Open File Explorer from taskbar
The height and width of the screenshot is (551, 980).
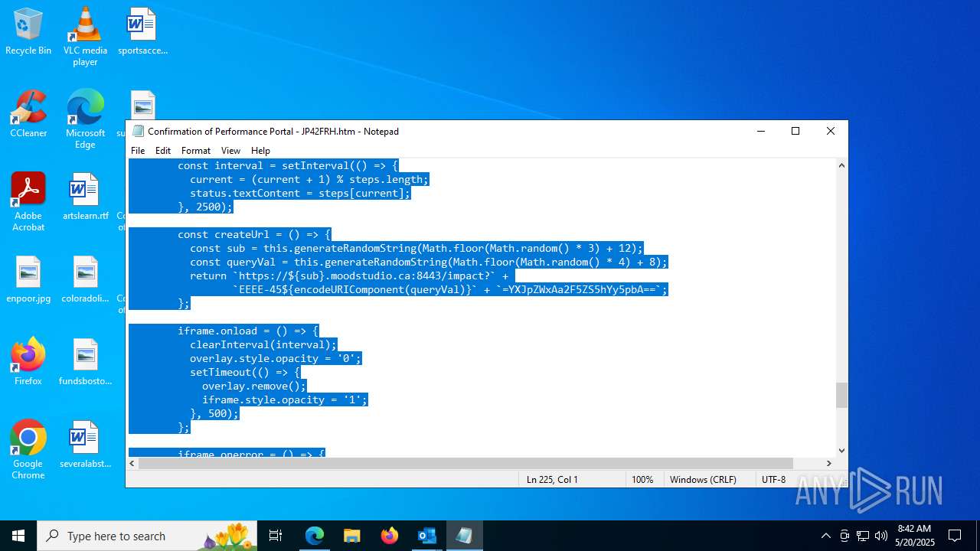(351, 536)
